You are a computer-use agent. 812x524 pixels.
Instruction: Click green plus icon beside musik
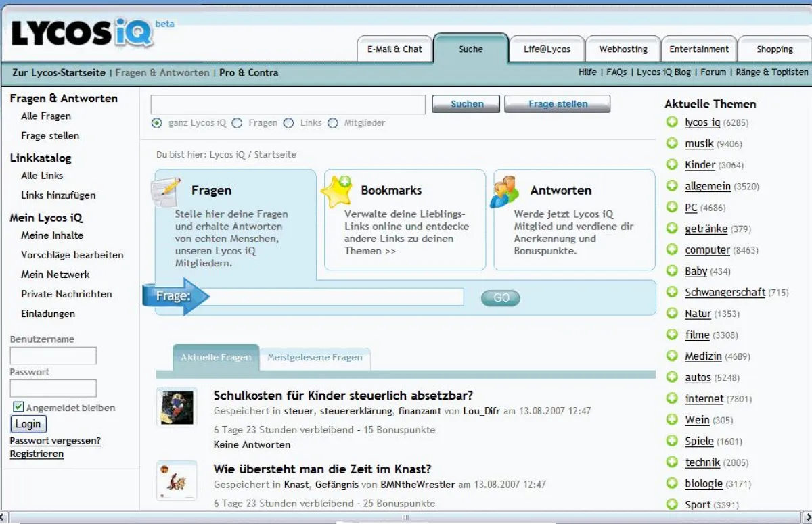tap(672, 143)
